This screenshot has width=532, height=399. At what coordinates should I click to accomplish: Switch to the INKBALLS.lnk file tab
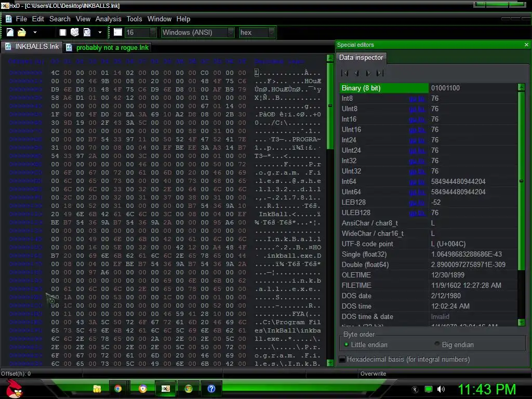(32, 47)
